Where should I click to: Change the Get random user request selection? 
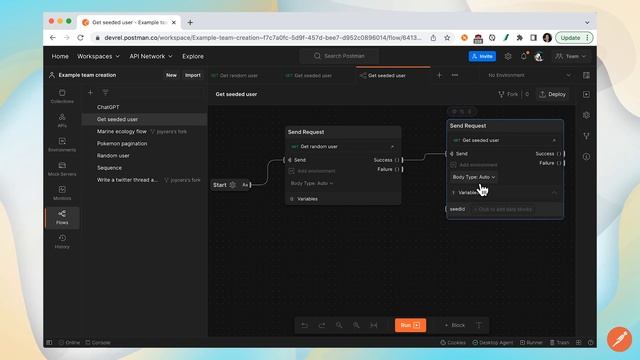(343, 147)
